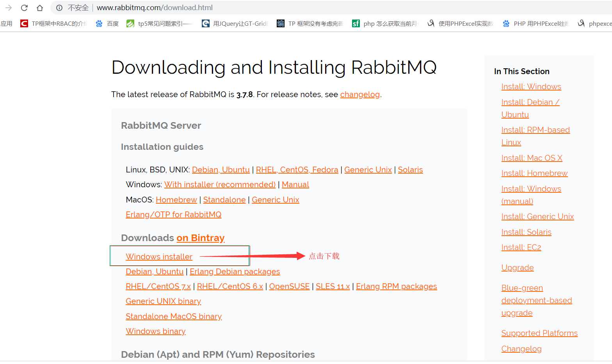The height and width of the screenshot is (364, 612).
Task: Open sidebar Install: Windows (manual) link
Action: tap(531, 195)
